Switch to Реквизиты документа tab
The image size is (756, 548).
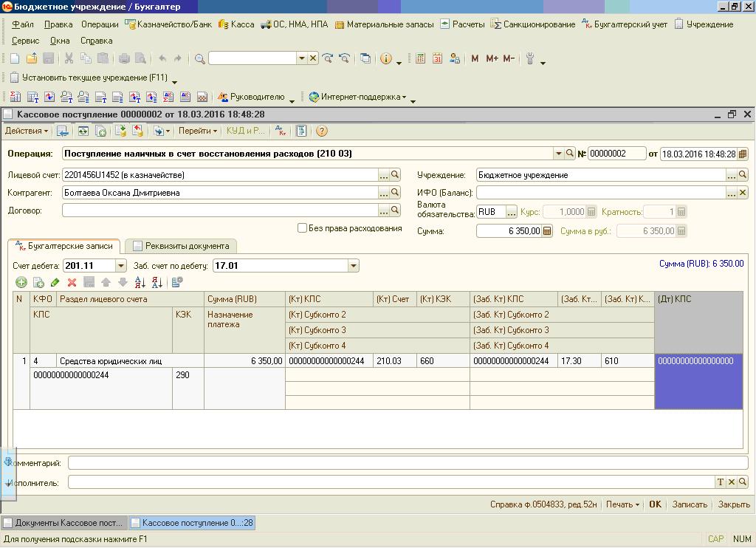181,246
